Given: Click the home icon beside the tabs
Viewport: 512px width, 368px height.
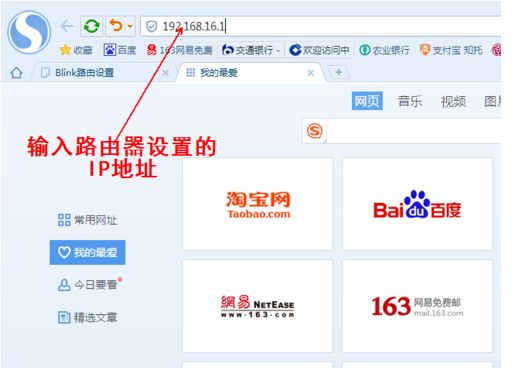Looking at the screenshot, I should (16, 72).
